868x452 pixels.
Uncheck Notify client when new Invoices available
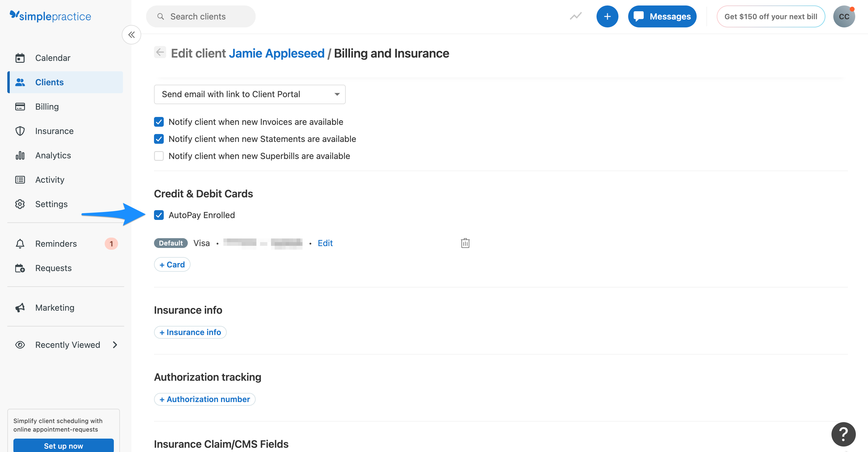click(159, 122)
